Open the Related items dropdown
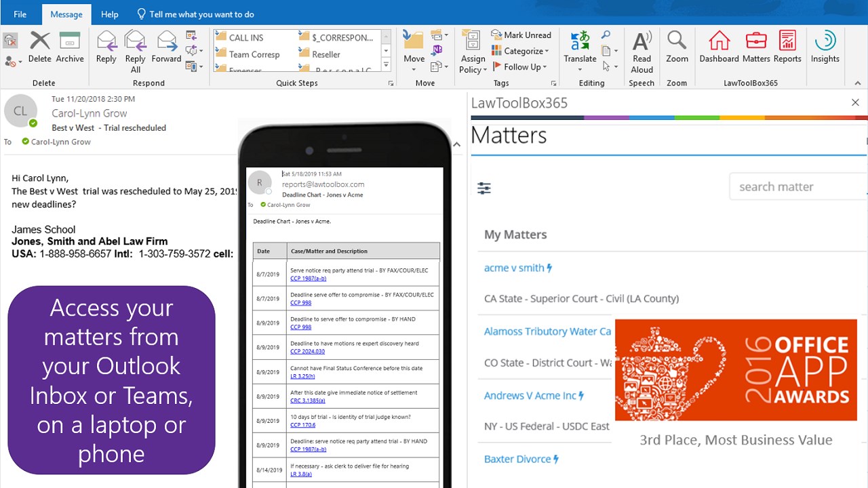Image resolution: width=868 pixels, height=488 pixels. [610, 51]
